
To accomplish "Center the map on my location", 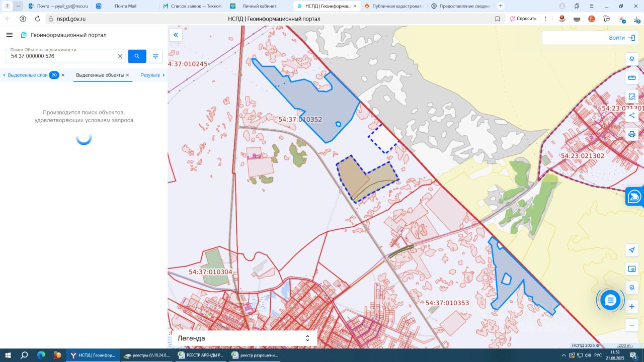I will 632,250.
